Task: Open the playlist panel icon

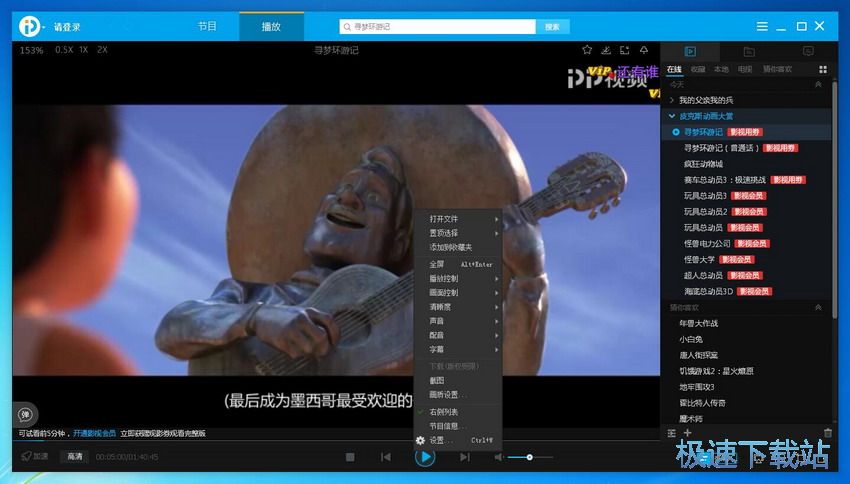Action: (x=690, y=51)
